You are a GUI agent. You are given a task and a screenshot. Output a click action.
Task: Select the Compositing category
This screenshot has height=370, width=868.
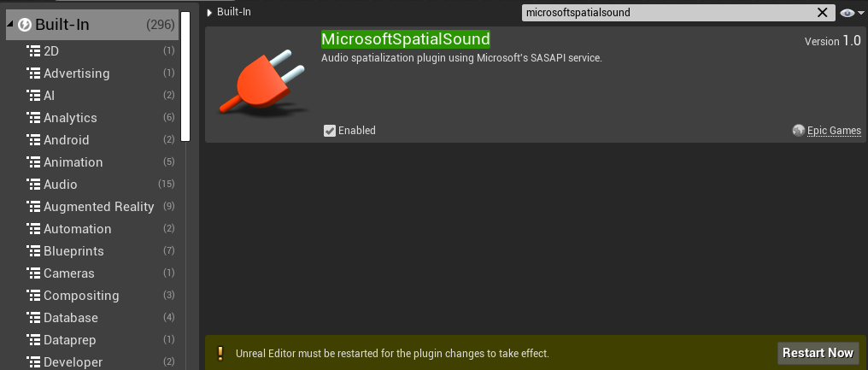click(81, 296)
